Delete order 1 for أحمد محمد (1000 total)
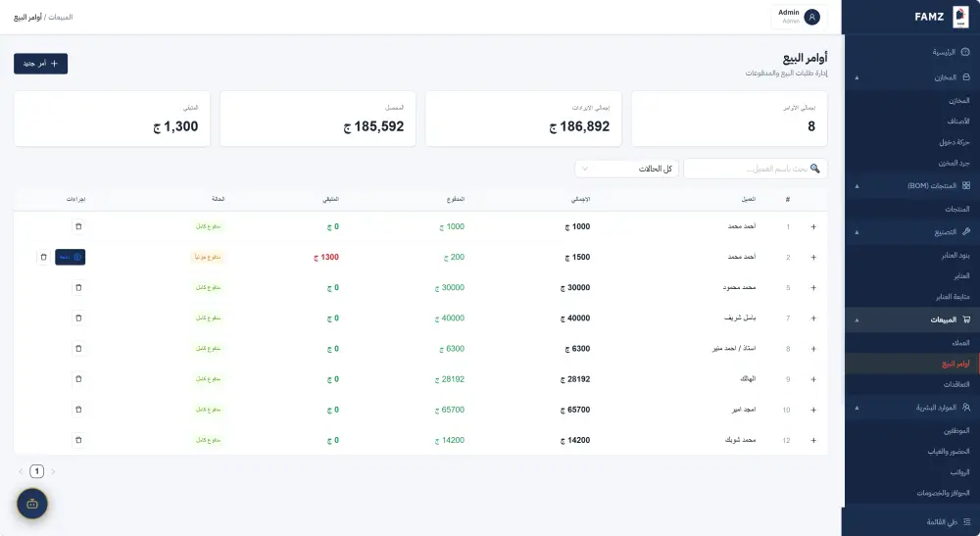The height and width of the screenshot is (536, 980). 78,226
